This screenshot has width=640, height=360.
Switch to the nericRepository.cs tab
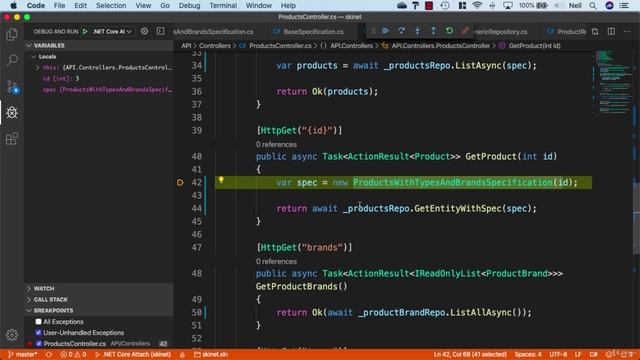coord(500,31)
